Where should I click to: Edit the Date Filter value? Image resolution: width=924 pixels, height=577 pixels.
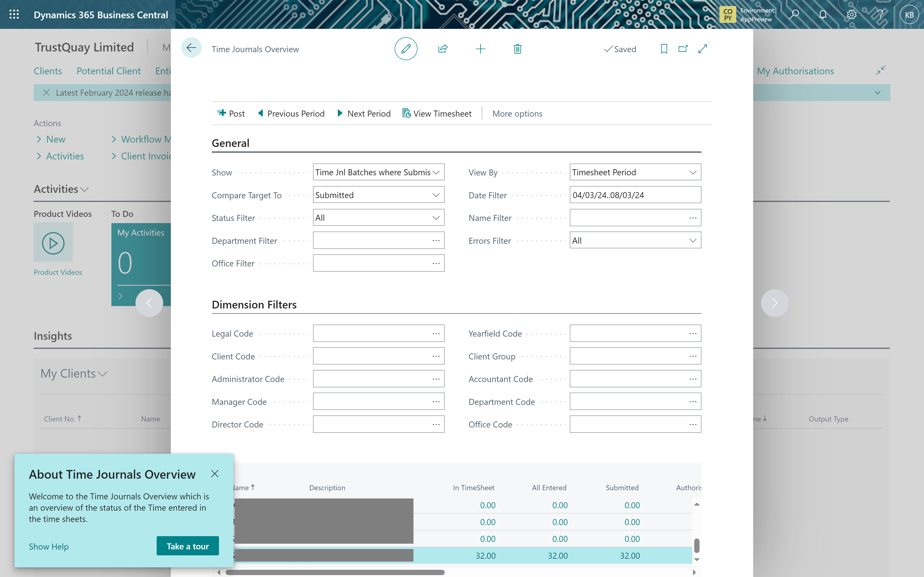[x=635, y=195]
